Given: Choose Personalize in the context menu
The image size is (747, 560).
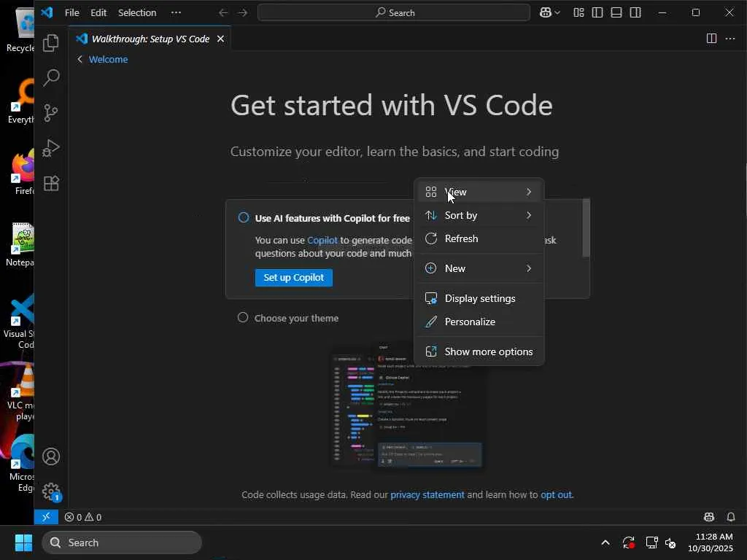Looking at the screenshot, I should 479,322.
